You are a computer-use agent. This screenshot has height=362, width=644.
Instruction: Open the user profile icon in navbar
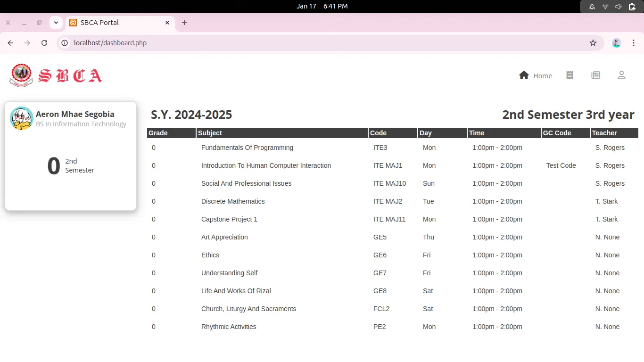[x=621, y=75]
